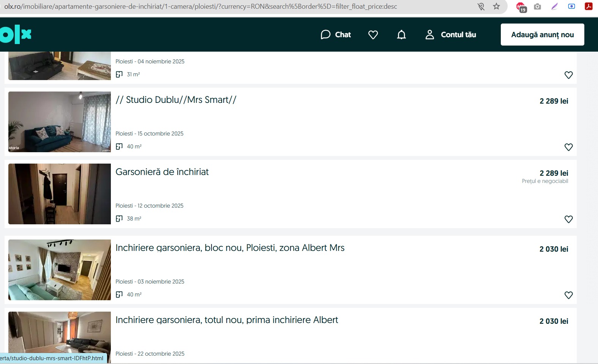Open the black sofa thumbnail of top listing

pyautogui.click(x=60, y=66)
